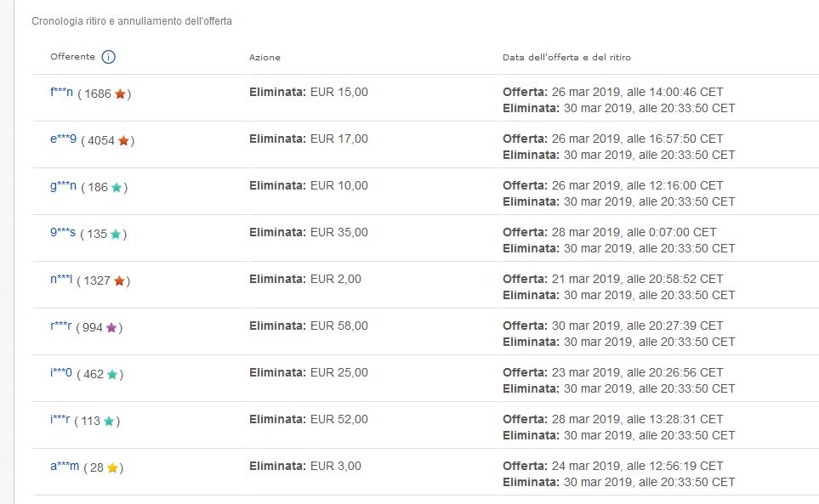The image size is (819, 504).
Task: Click the teal star next to 462
Action: point(112,375)
